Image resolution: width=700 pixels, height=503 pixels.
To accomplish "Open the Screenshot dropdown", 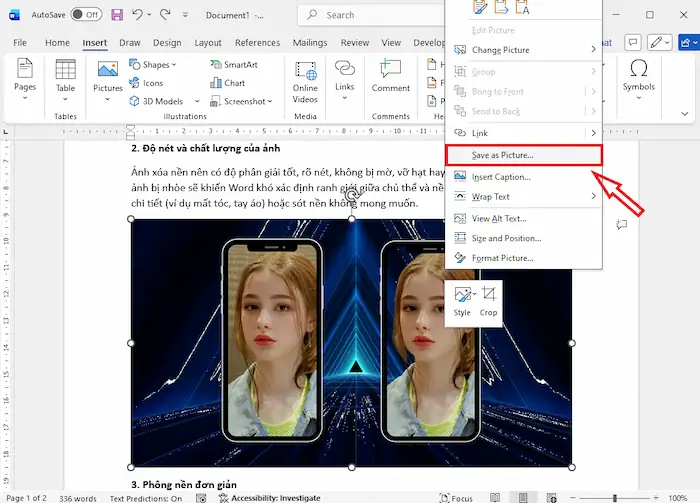I will click(x=241, y=101).
